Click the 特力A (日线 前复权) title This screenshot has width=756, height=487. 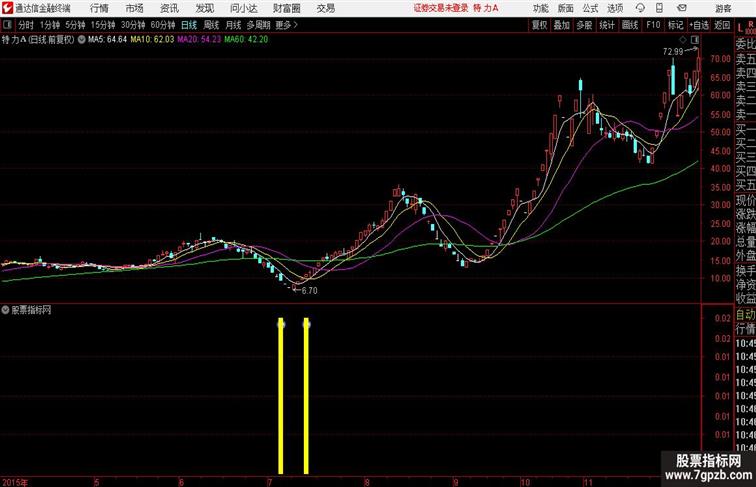pyautogui.click(x=39, y=40)
